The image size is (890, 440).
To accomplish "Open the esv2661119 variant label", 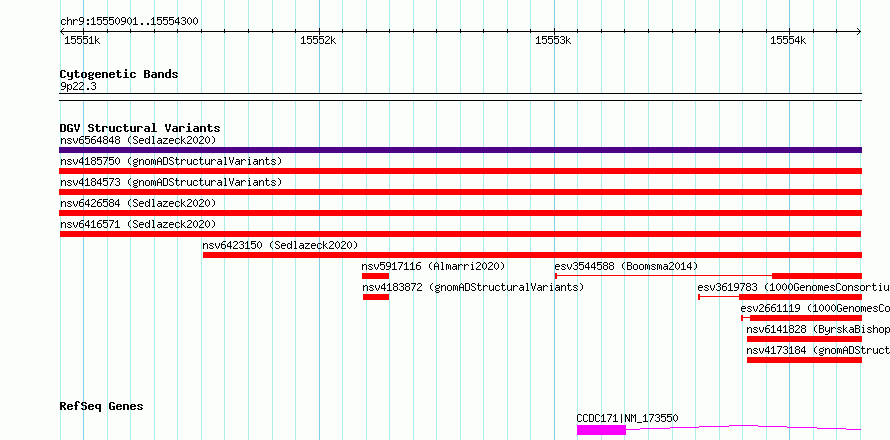I will (815, 308).
